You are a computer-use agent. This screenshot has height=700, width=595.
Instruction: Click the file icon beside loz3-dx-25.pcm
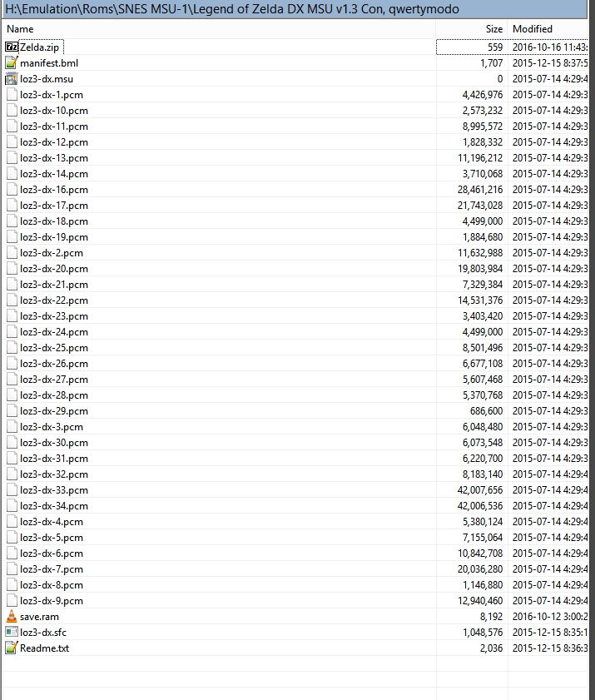click(x=12, y=348)
